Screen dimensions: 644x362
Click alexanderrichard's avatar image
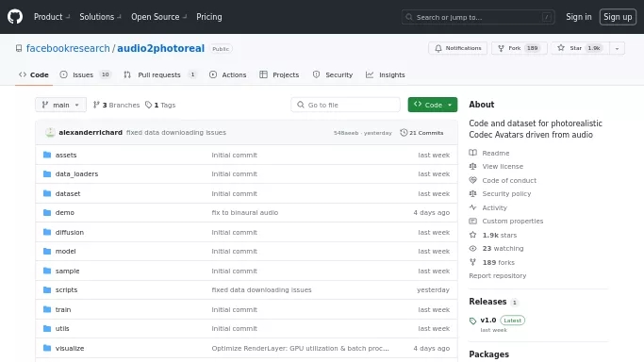(50, 133)
